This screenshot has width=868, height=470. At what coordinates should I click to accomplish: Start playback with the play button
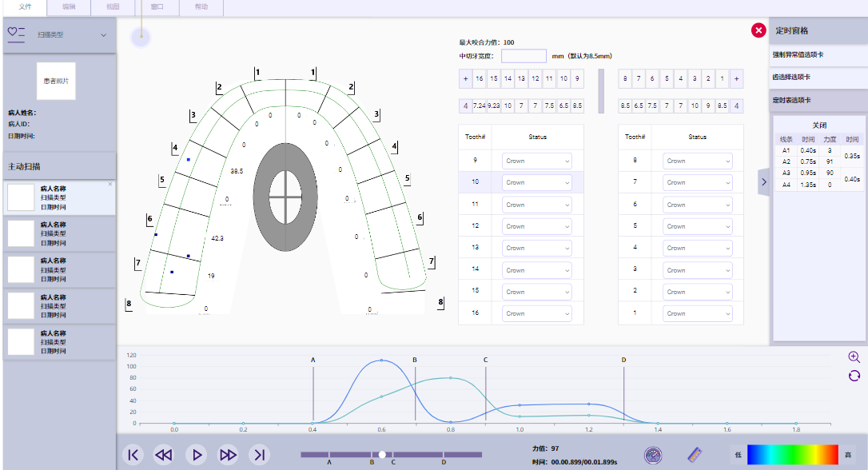click(x=196, y=455)
